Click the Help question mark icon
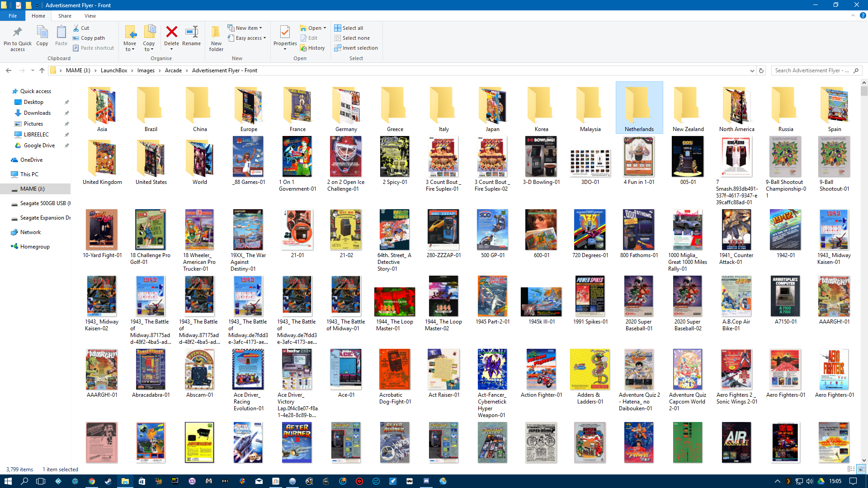The width and height of the screenshot is (868, 488). tap(863, 15)
